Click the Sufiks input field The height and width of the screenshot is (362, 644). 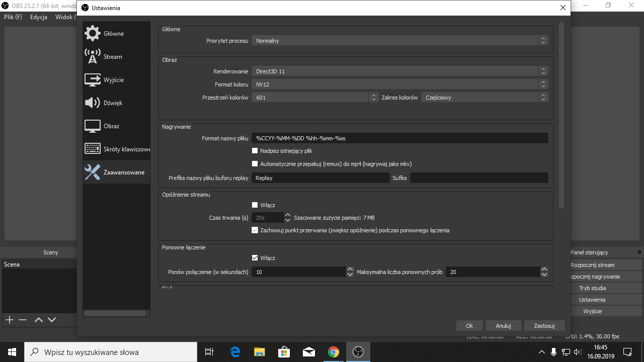[x=479, y=177]
